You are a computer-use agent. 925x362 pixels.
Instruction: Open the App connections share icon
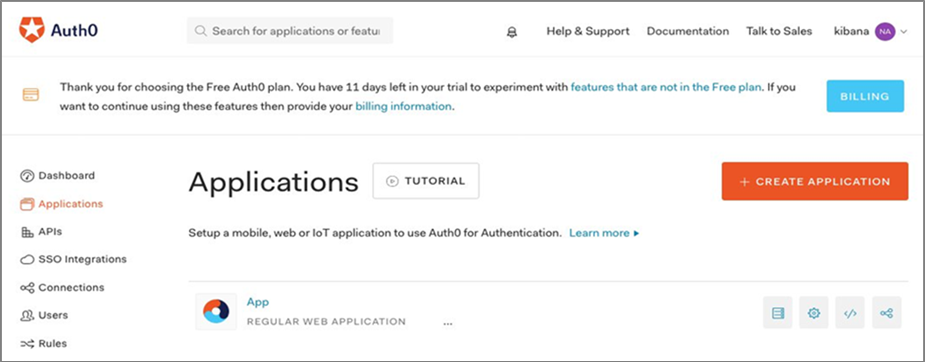[x=887, y=313]
